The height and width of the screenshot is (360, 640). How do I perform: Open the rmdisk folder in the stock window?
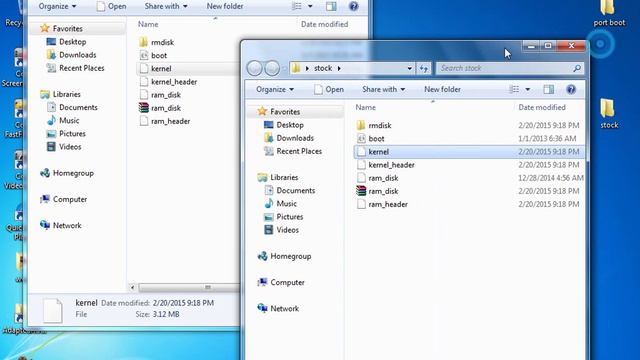click(x=380, y=125)
